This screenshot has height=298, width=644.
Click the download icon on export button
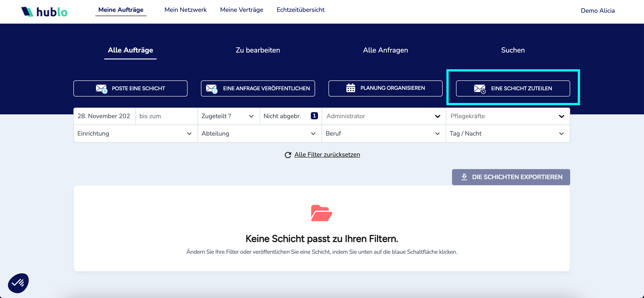(x=464, y=177)
